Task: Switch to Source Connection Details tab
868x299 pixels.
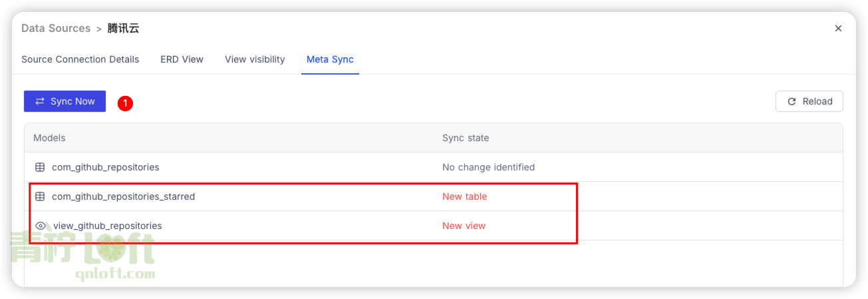Action: click(80, 59)
